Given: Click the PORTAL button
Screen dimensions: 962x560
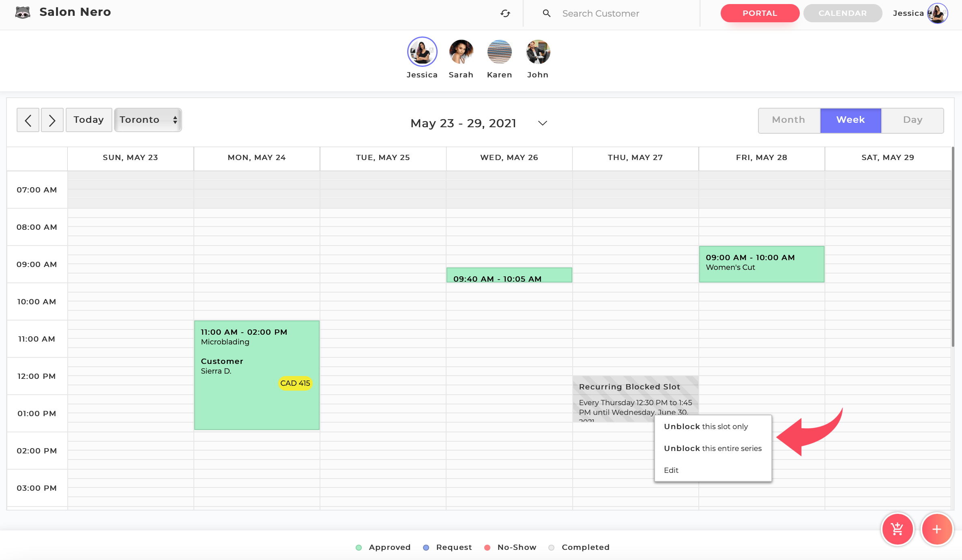Looking at the screenshot, I should [760, 13].
